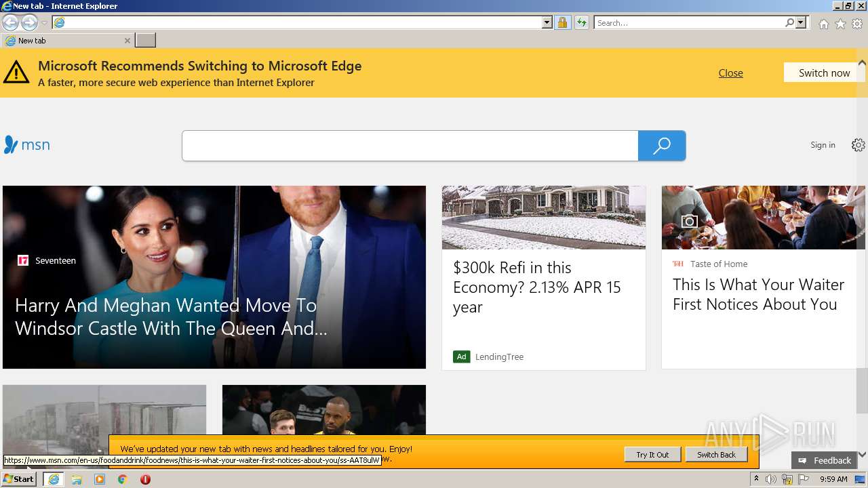Click the Internet Explorer taskbar icon
The height and width of the screenshot is (488, 868).
54,479
